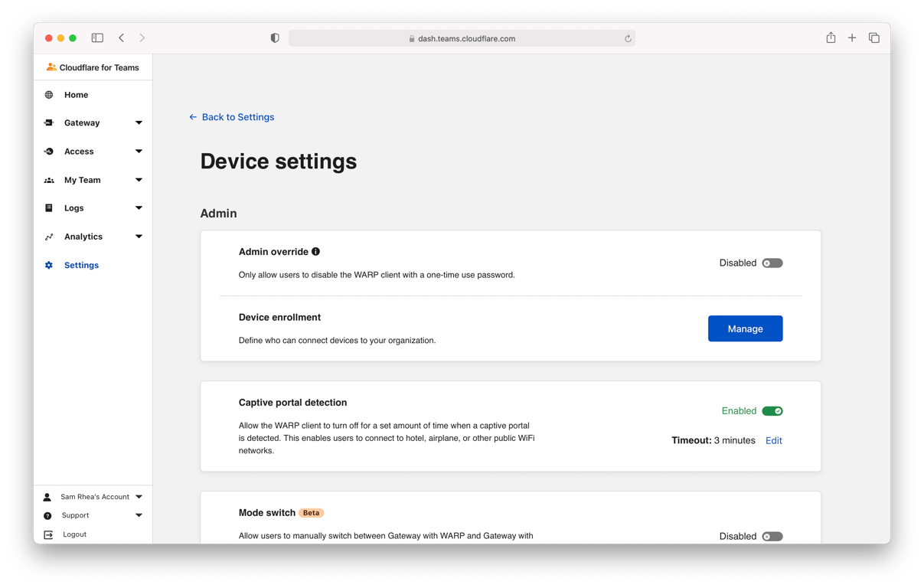Open Logs via its sidebar icon
This screenshot has height=588, width=924.
(49, 207)
